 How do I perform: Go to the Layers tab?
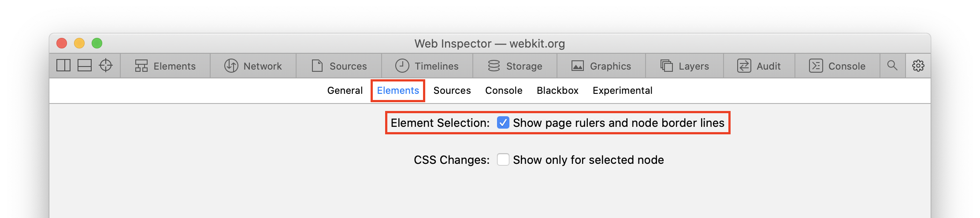point(684,66)
